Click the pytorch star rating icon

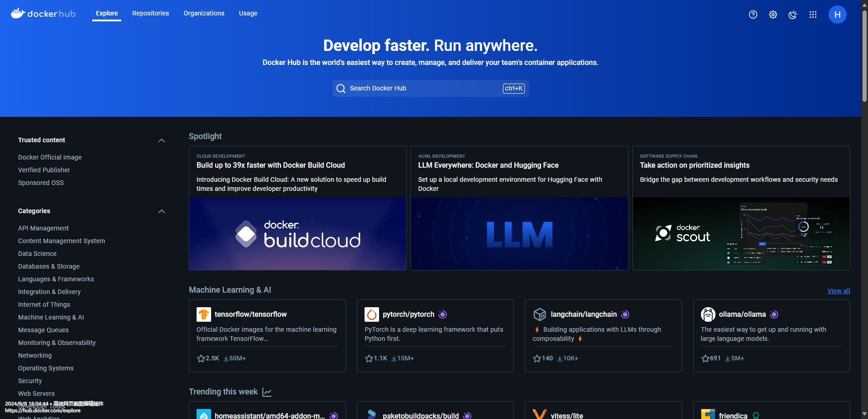(369, 359)
